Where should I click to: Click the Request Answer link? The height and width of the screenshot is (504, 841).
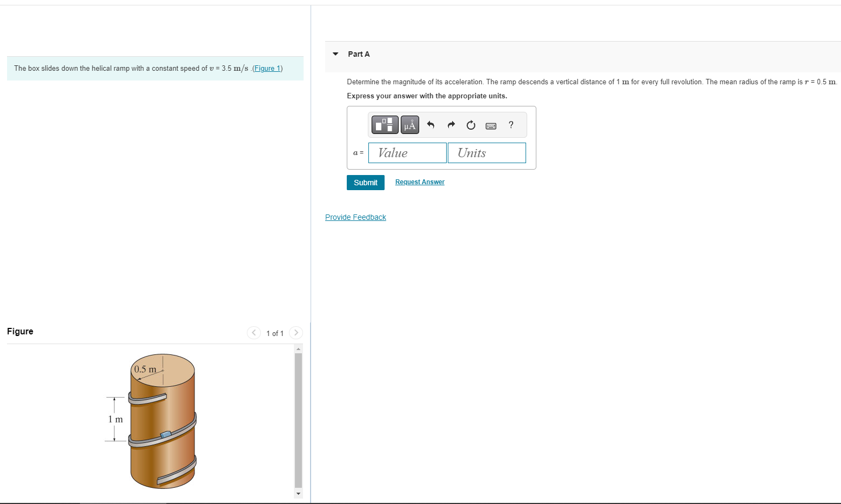tap(419, 182)
